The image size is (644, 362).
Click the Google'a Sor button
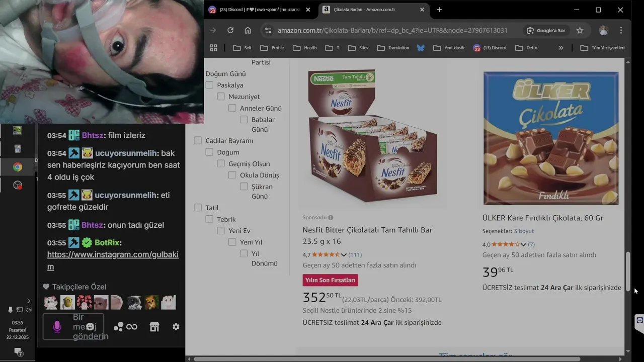[546, 30]
